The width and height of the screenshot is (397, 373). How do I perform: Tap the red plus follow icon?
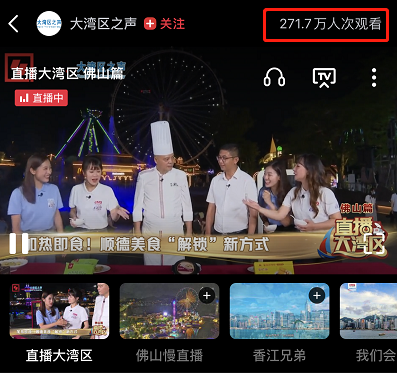(150, 24)
